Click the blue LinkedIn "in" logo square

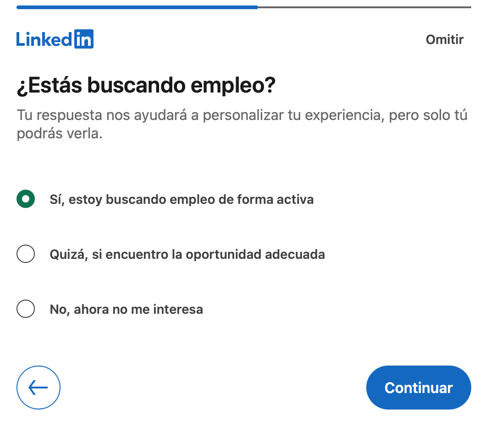click(x=83, y=39)
